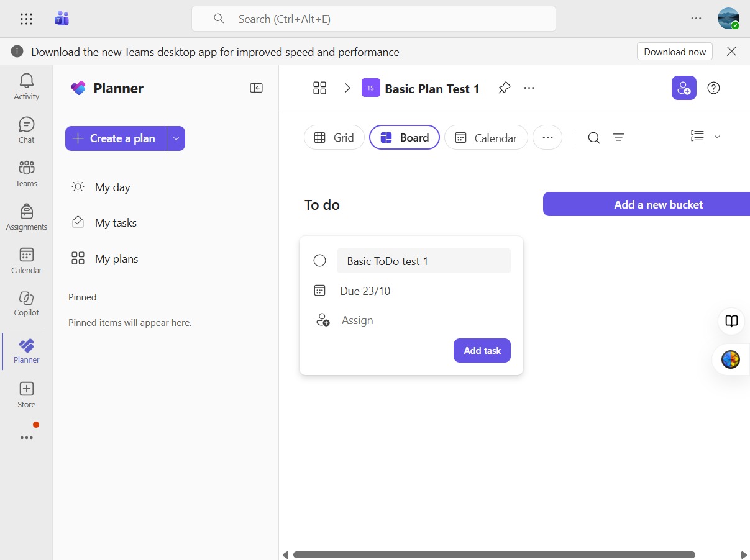Image resolution: width=750 pixels, height=560 pixels.
Task: Edit the task name field
Action: [424, 261]
